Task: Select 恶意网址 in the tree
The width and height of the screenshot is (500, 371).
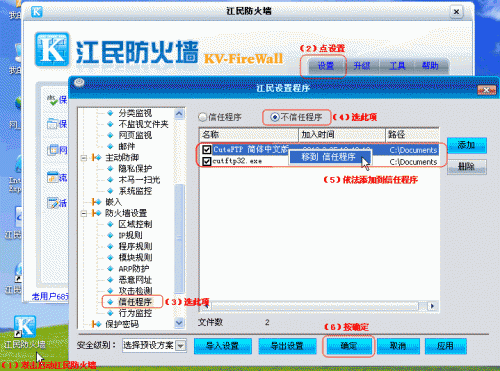Action: click(135, 280)
